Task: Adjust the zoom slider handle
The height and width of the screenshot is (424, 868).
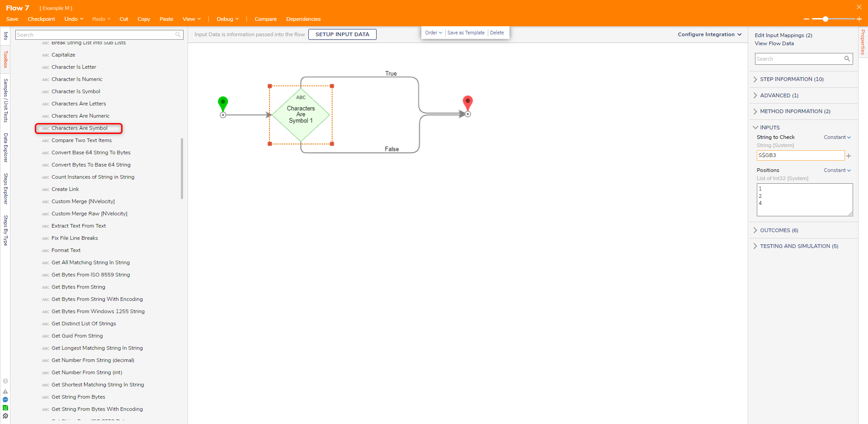Action: click(x=826, y=19)
